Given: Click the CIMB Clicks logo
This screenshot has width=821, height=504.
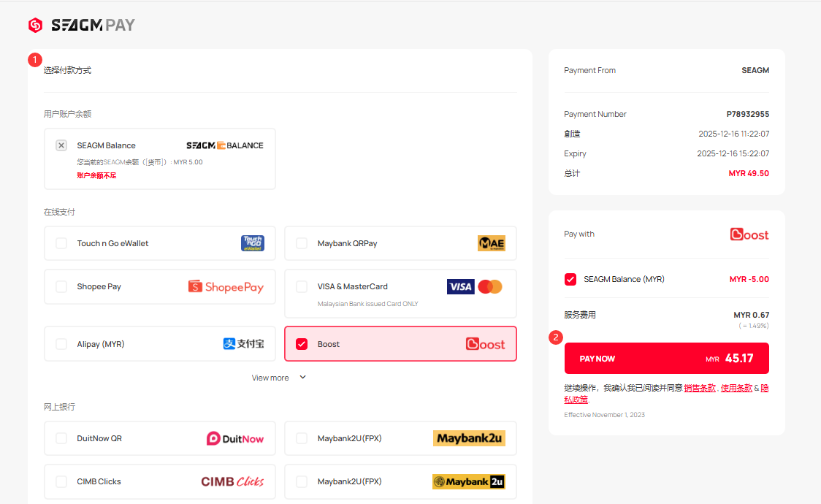Looking at the screenshot, I should [232, 481].
